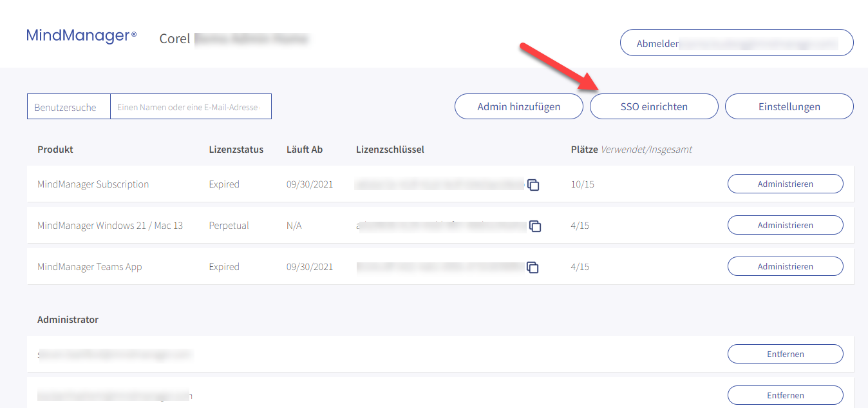Click the Plätze Verwendet/Insgesamt header
The image size is (868, 408).
click(632, 150)
